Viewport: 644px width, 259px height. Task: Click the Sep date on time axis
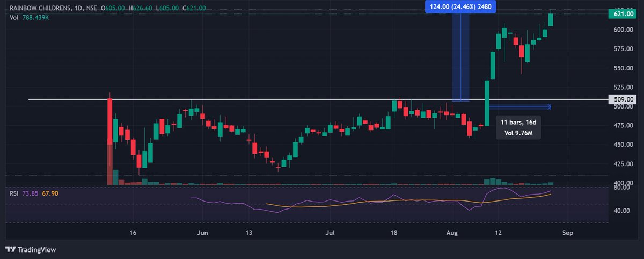coord(568,233)
